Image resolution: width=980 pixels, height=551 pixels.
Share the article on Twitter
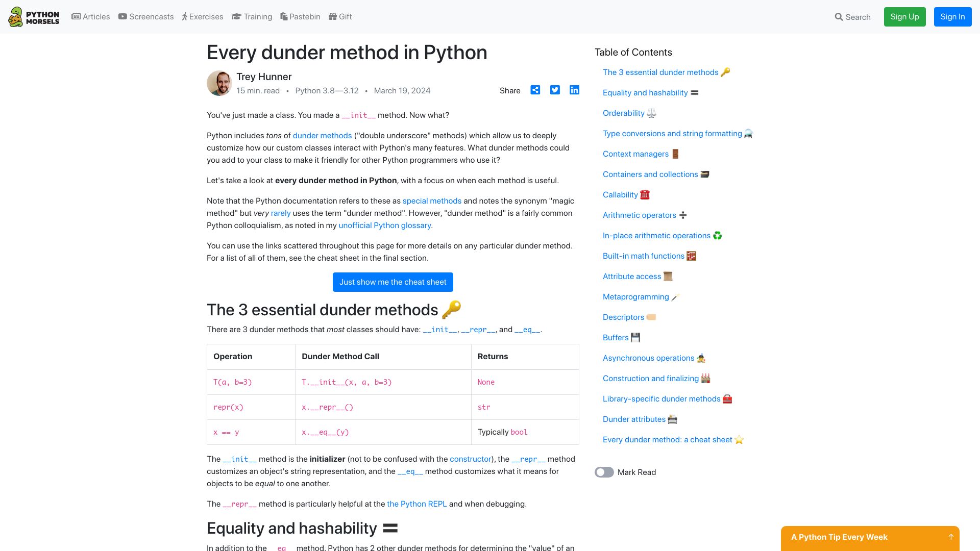[x=555, y=90]
